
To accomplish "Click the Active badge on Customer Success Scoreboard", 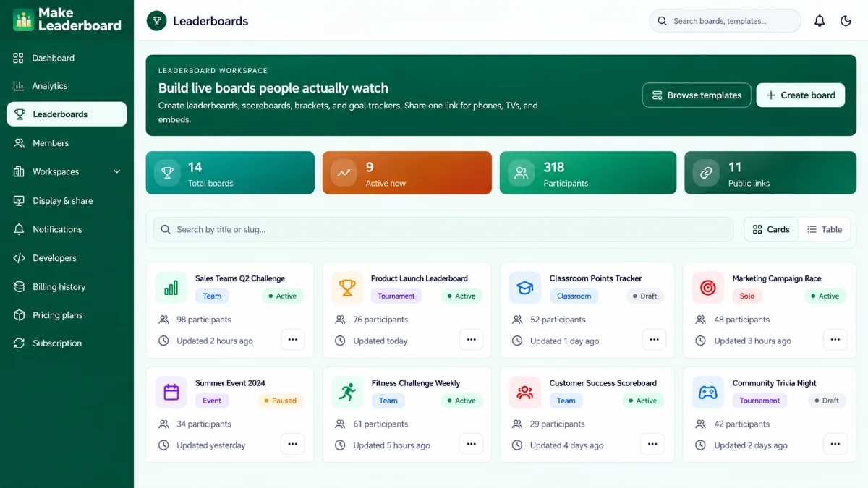I will pos(642,401).
